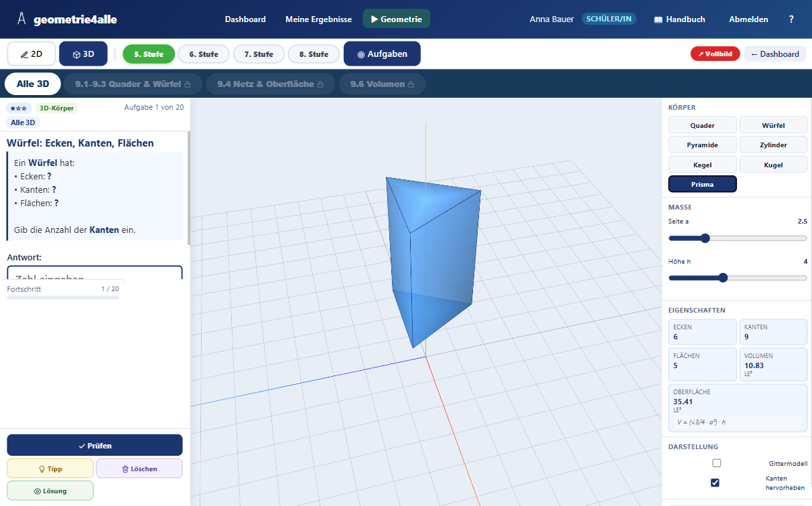Click the task title Würfel: Ecken, Kanten, Flächen
The height and width of the screenshot is (506, 812).
(80, 143)
